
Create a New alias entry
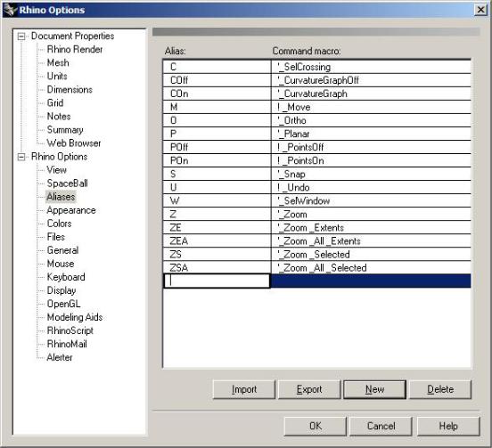pos(374,389)
